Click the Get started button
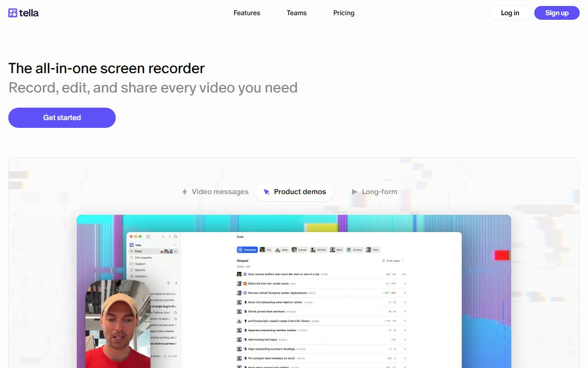 click(62, 118)
